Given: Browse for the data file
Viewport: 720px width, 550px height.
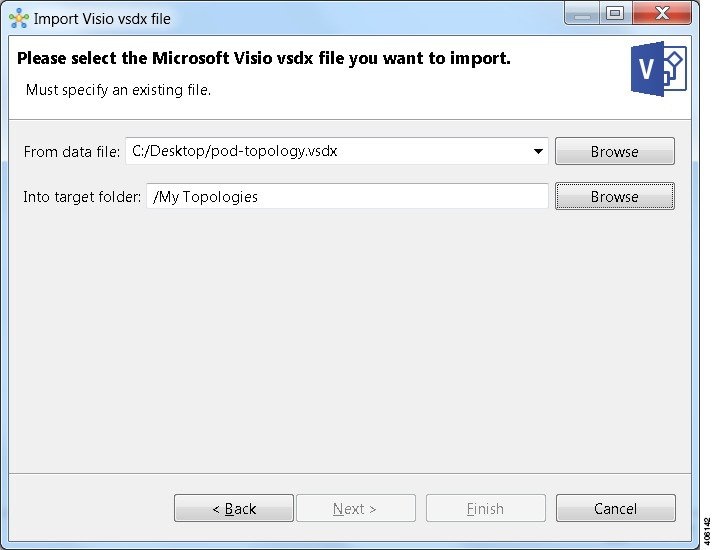Looking at the screenshot, I should (614, 152).
